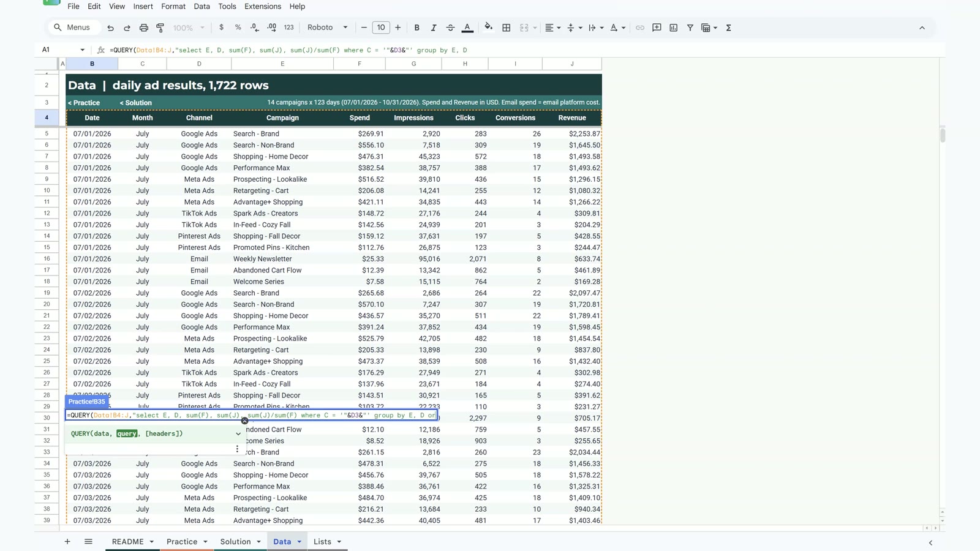Click the '< Solution' link
This screenshot has height=551, width=980.
pos(136,103)
